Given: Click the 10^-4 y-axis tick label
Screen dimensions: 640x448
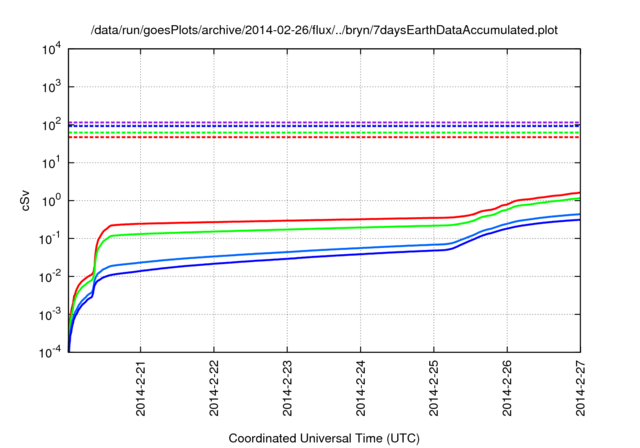Looking at the screenshot, I should 51,351.
